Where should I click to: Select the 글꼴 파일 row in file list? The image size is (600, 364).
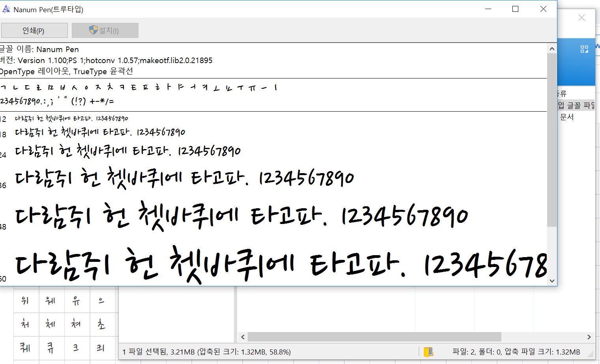[x=576, y=105]
